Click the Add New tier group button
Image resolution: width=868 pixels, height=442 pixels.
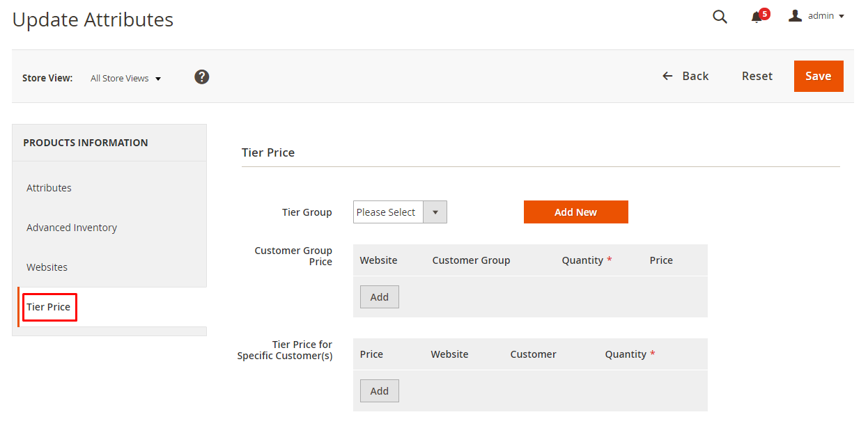575,212
